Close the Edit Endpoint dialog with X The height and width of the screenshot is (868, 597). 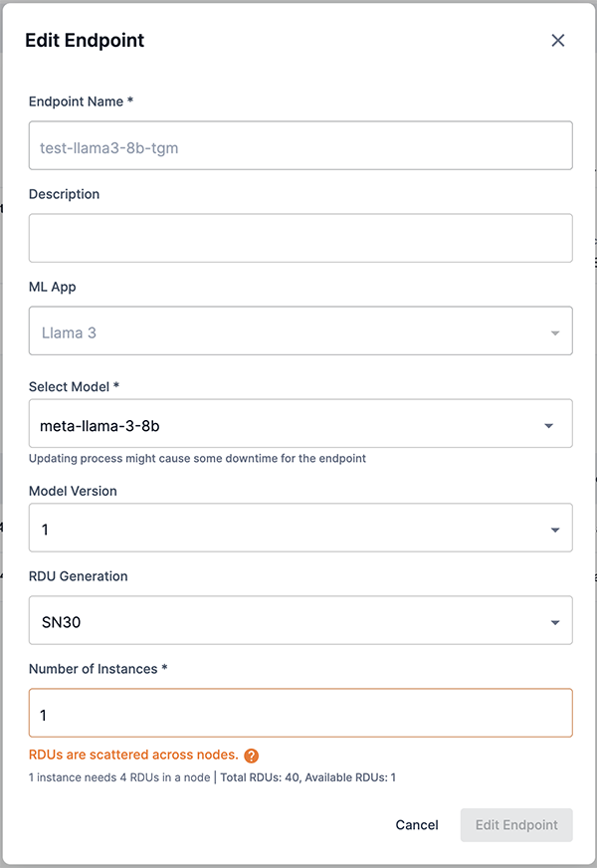point(558,40)
